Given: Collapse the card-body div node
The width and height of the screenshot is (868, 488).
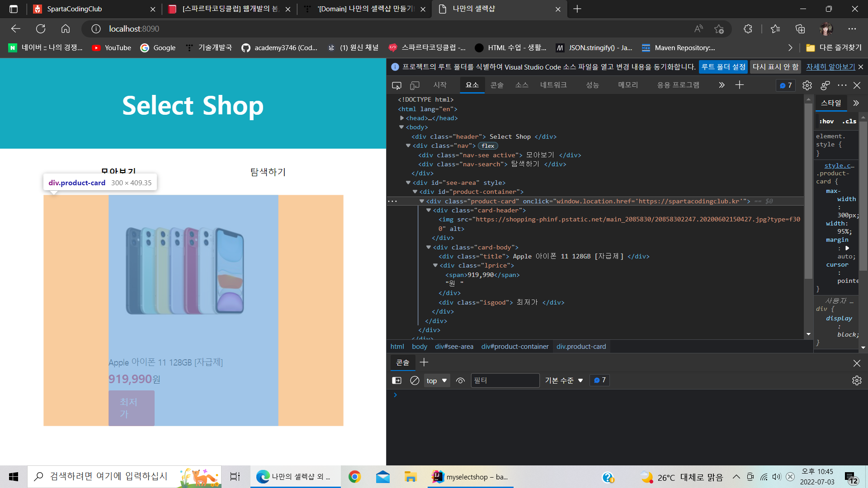Looking at the screenshot, I should pyautogui.click(x=428, y=247).
